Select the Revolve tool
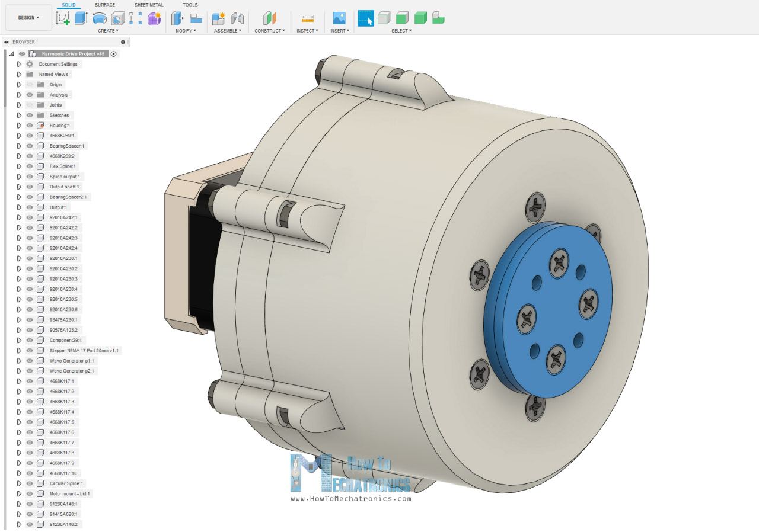The width and height of the screenshot is (759, 532). [98, 18]
